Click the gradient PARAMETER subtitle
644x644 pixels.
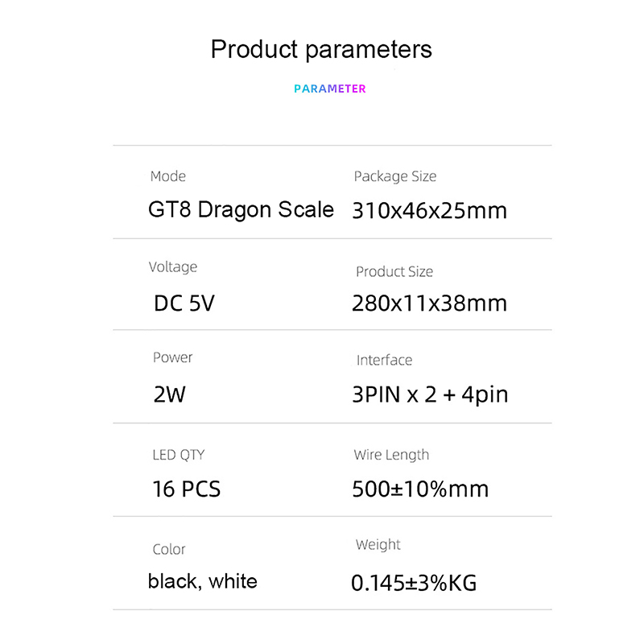point(329,89)
